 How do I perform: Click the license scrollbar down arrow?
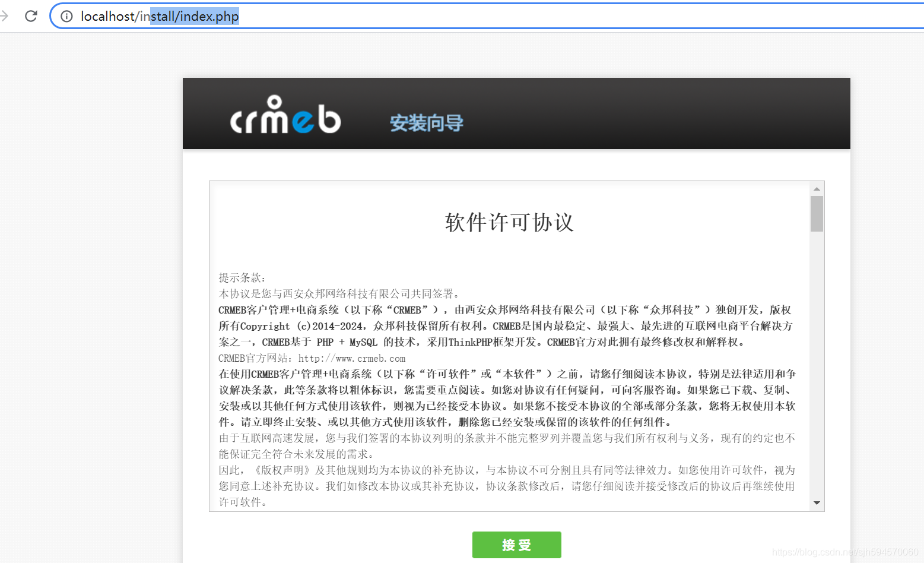pos(817,503)
